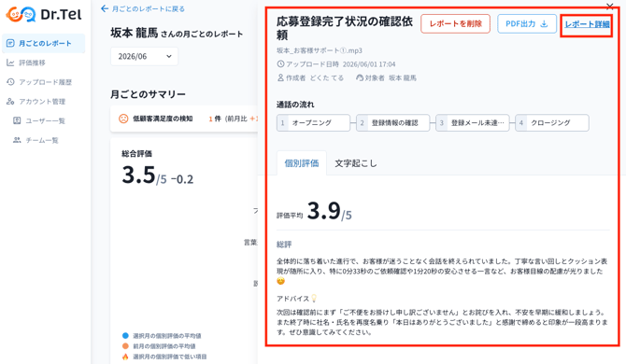Click file name 坂本_お客様サポート①.mp3
This screenshot has height=364, width=626.
[x=320, y=50]
